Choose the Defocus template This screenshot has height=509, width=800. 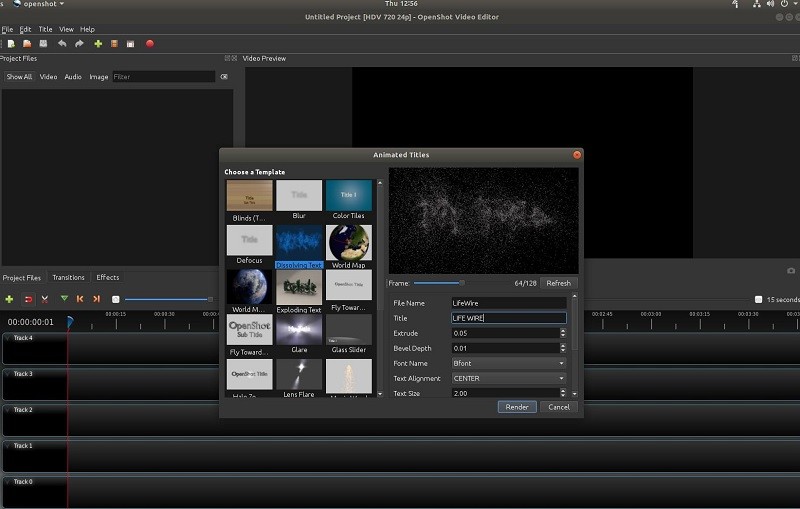[x=249, y=240]
